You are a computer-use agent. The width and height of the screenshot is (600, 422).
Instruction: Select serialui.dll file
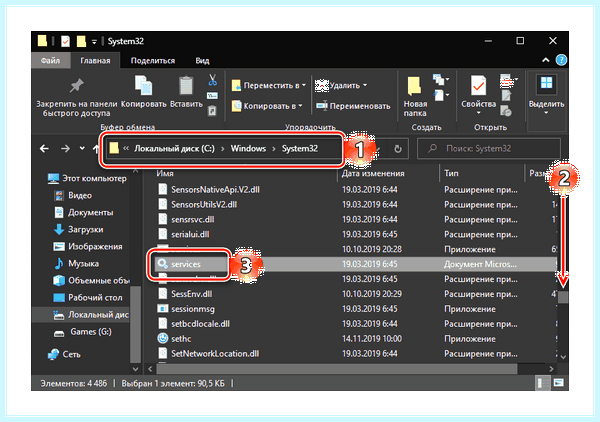[x=190, y=234]
